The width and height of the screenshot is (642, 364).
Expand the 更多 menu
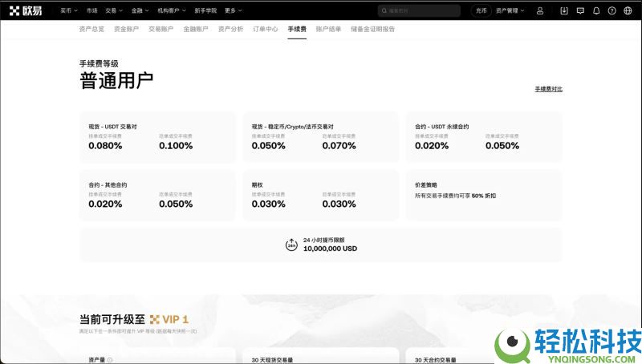(233, 11)
